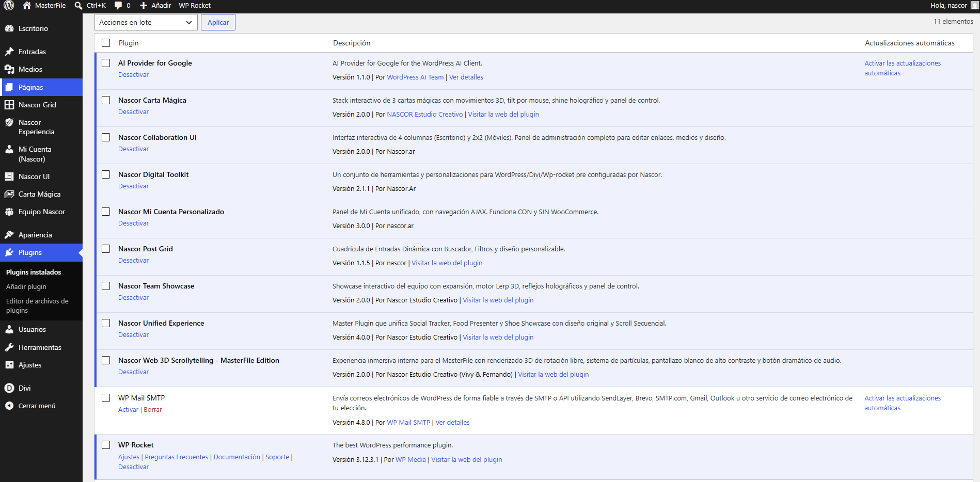Click the Herramientas wrench icon
The height and width of the screenshot is (482, 980).
click(x=9, y=347)
